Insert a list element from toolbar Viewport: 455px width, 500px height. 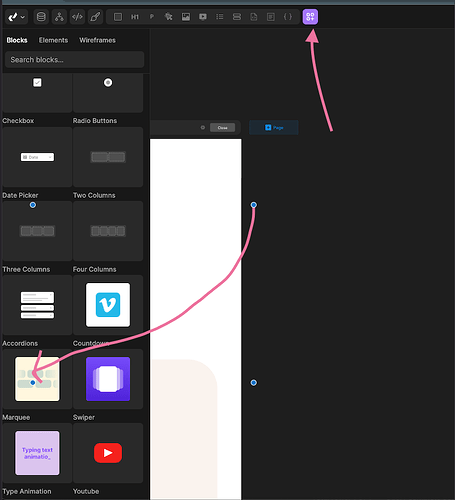coord(220,17)
